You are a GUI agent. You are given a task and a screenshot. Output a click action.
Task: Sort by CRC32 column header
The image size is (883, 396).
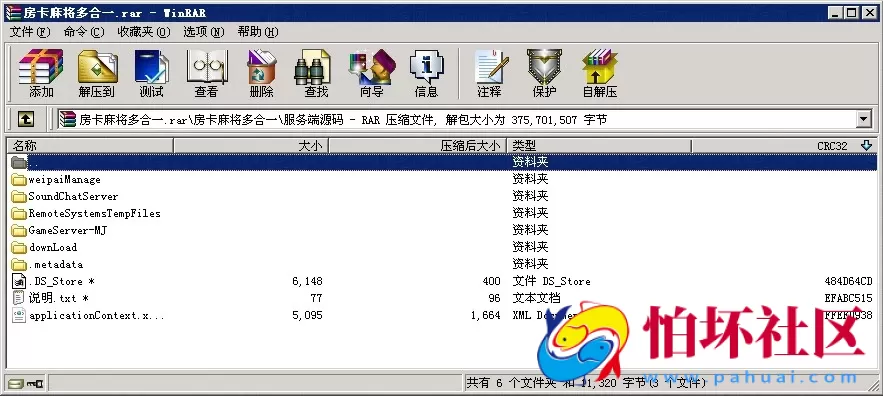(783, 145)
